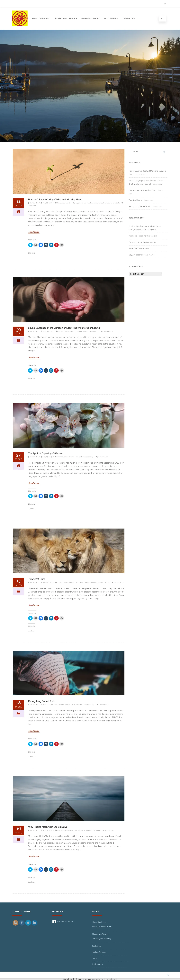180x980 pixels.
Task: Share the Clarity of Mind post on Pinterest
Action: pyautogui.click(x=56, y=245)
